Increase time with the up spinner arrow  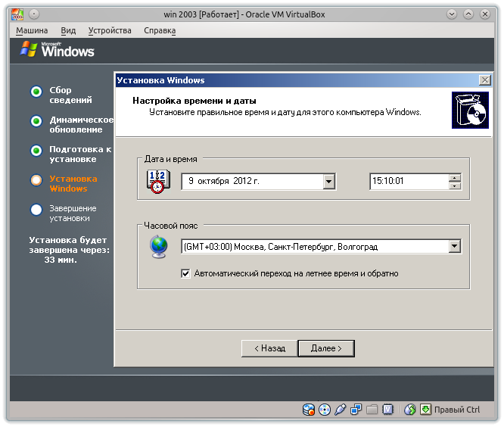(455, 178)
